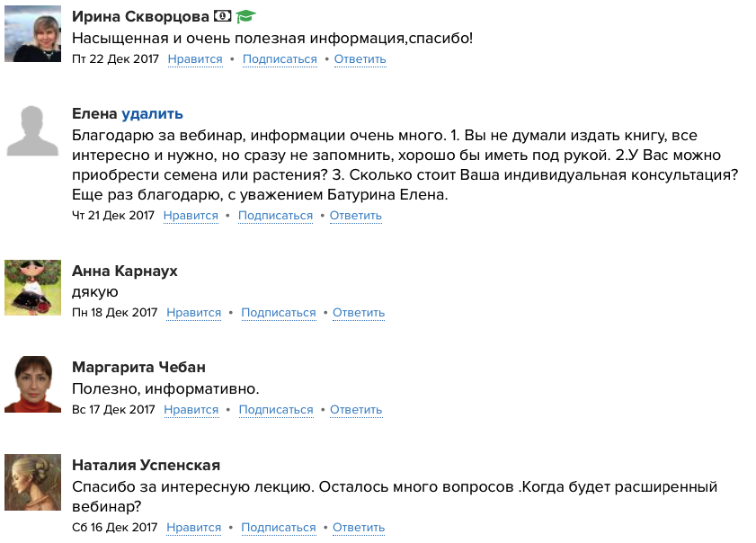Click Подписаться under Анна Карнаух's comment

pos(279,313)
